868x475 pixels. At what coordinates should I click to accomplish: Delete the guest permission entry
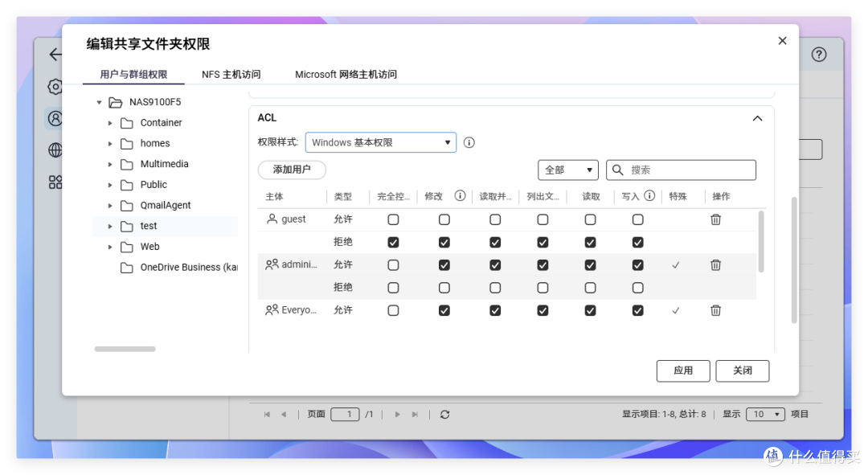coord(716,219)
